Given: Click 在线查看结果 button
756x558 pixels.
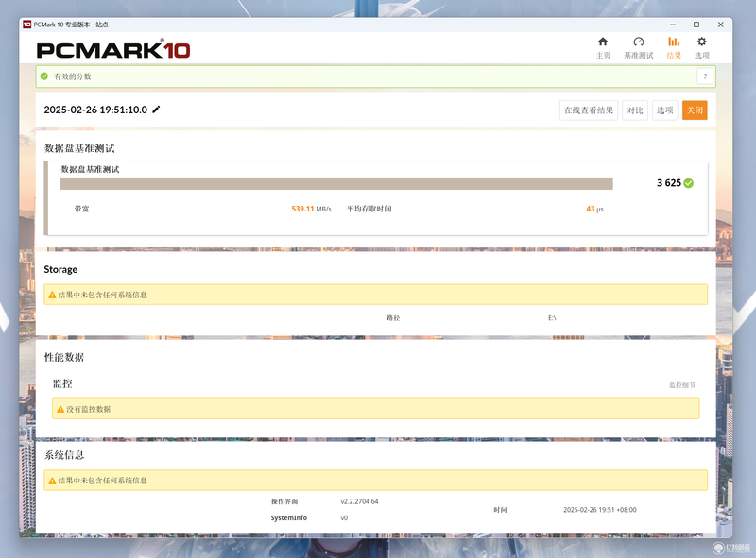Looking at the screenshot, I should click(589, 110).
